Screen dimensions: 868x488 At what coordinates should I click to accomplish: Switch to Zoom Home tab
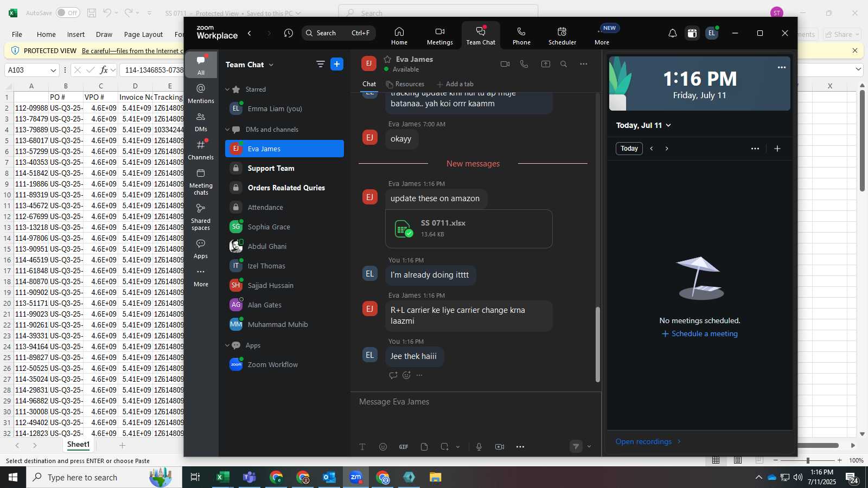[x=399, y=36]
